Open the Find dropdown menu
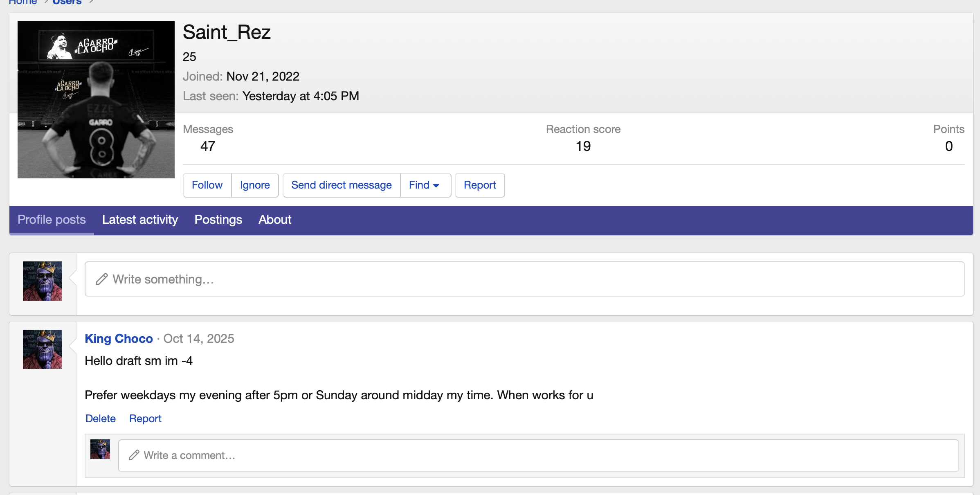 coord(425,185)
